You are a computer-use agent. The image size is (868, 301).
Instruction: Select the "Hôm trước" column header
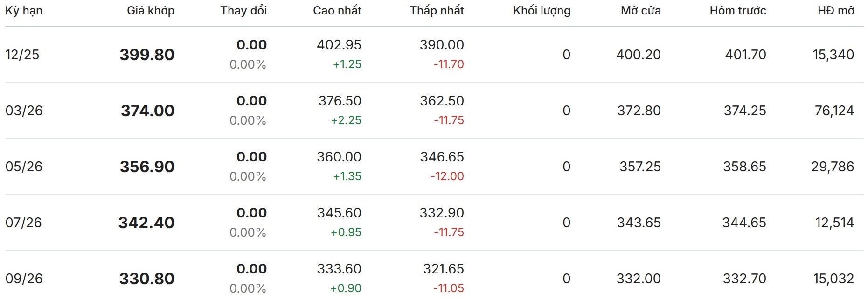(737, 11)
